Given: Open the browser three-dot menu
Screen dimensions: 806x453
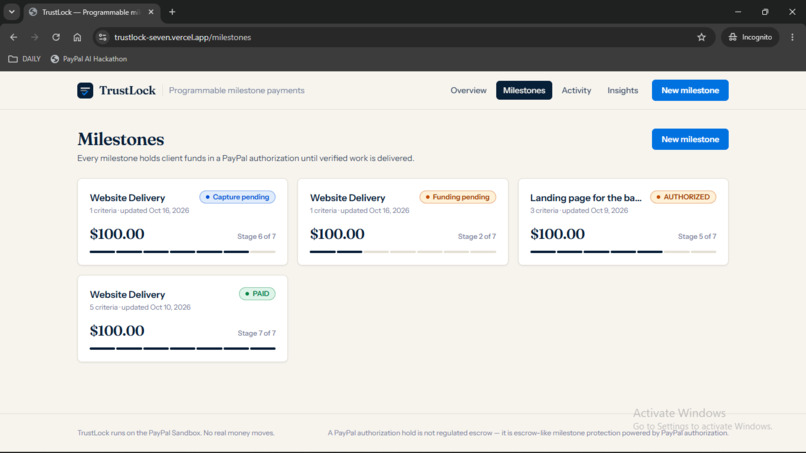Looking at the screenshot, I should [x=792, y=37].
